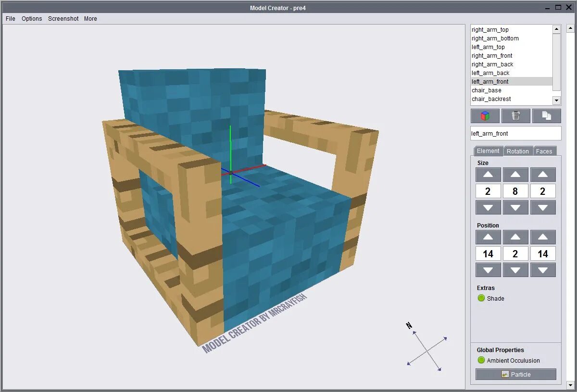The image size is (577, 392).
Task: Decrease Size X with its down arrow
Action: click(488, 208)
